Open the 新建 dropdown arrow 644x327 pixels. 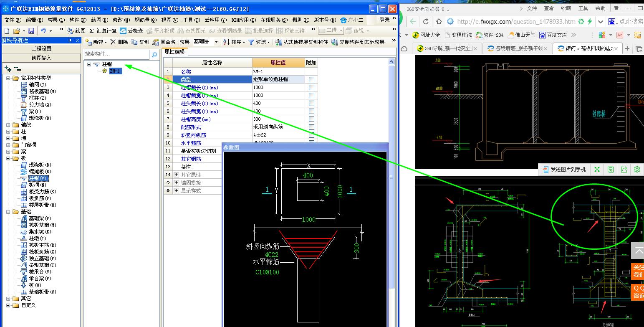coord(106,42)
